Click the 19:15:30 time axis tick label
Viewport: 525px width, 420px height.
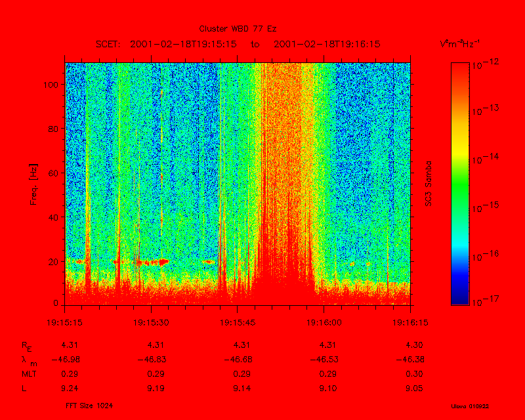coord(152,323)
